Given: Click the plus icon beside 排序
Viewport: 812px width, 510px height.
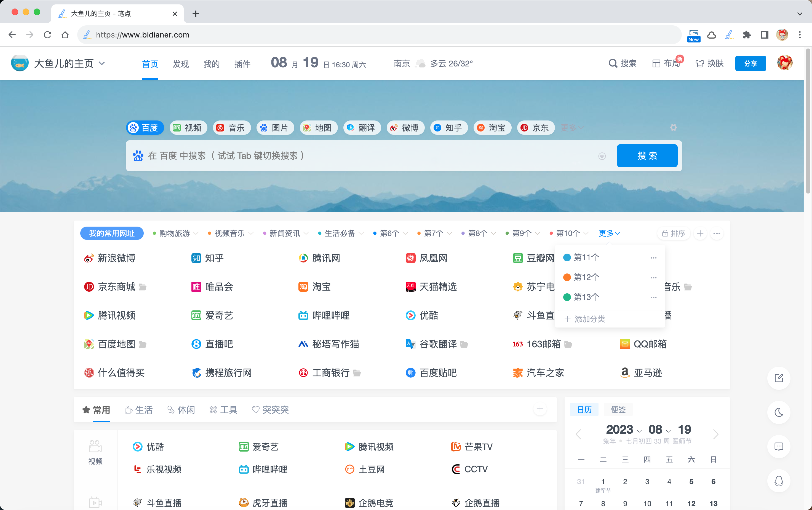Looking at the screenshot, I should [700, 233].
